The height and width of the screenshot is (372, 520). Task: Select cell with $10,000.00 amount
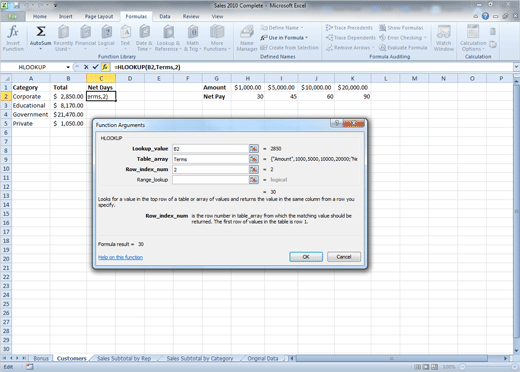(x=316, y=87)
